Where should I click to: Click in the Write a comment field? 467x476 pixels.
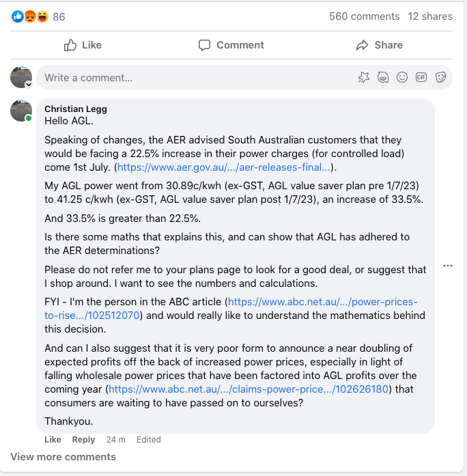pos(191,78)
